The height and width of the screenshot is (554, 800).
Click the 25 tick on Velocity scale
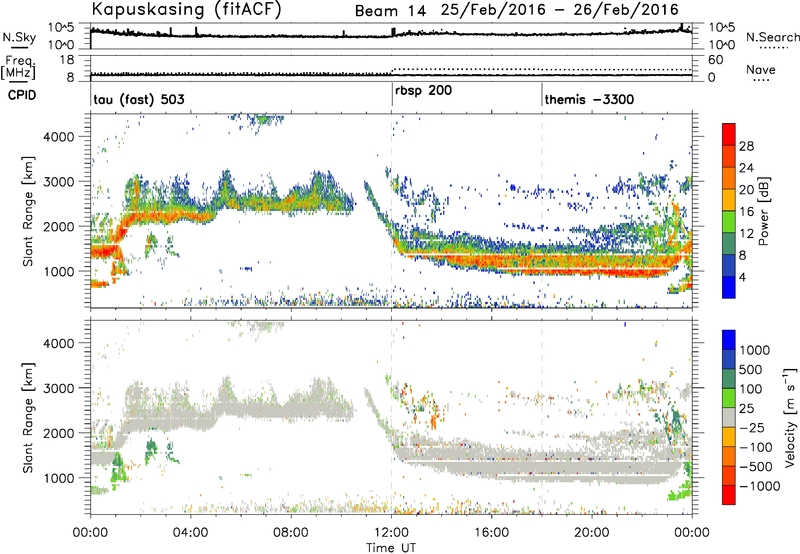tap(747, 408)
